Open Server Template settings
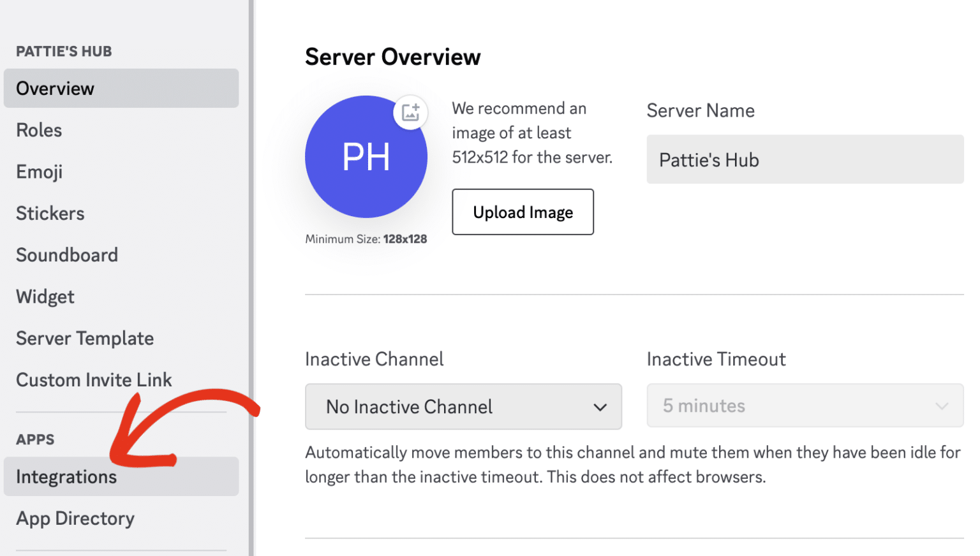The image size is (980, 556). click(x=84, y=338)
